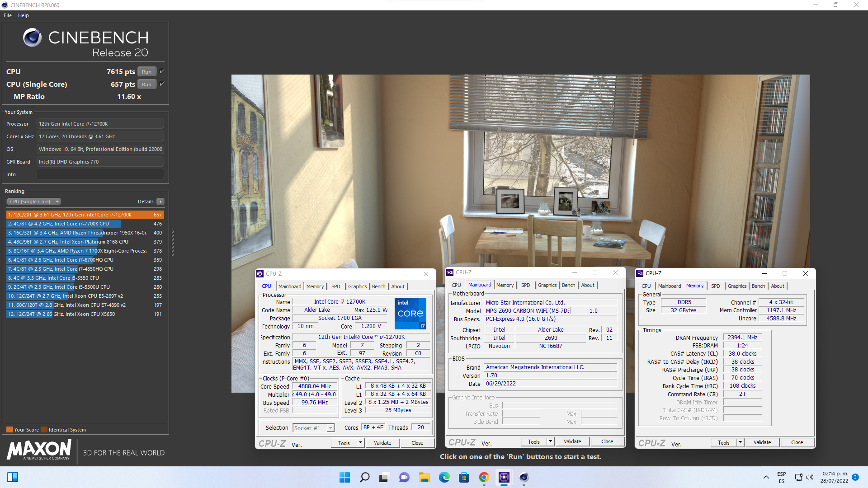Open File Explorer from the taskbar
Screen dimensions: 868x488
424,477
